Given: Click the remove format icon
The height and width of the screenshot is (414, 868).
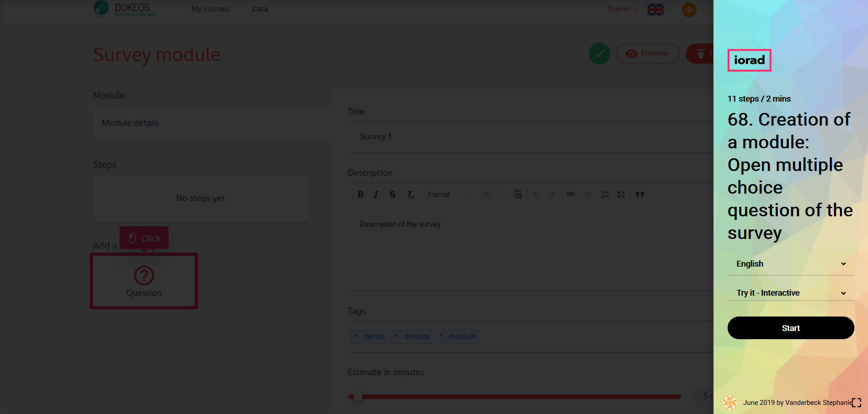Looking at the screenshot, I should click(410, 195).
